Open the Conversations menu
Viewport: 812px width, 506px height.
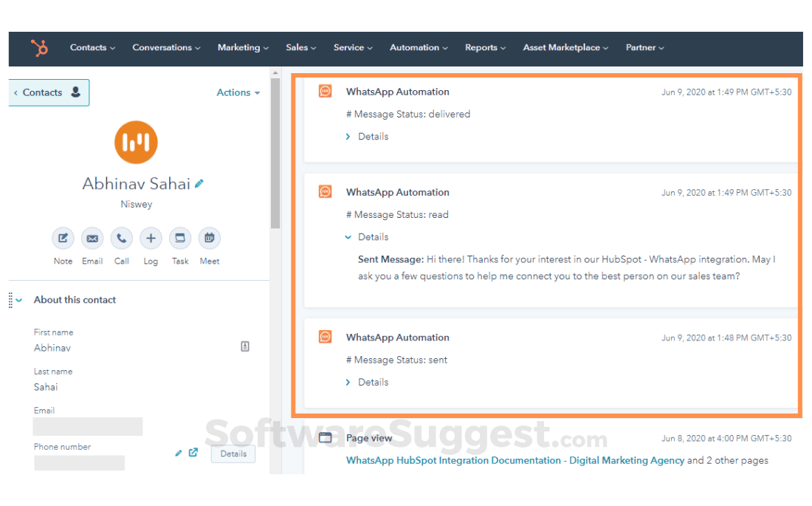pos(166,48)
